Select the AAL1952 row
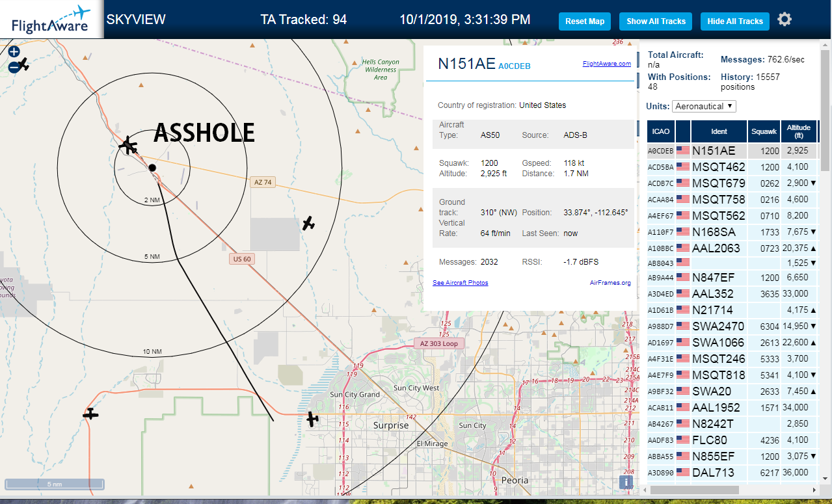 pyautogui.click(x=732, y=408)
